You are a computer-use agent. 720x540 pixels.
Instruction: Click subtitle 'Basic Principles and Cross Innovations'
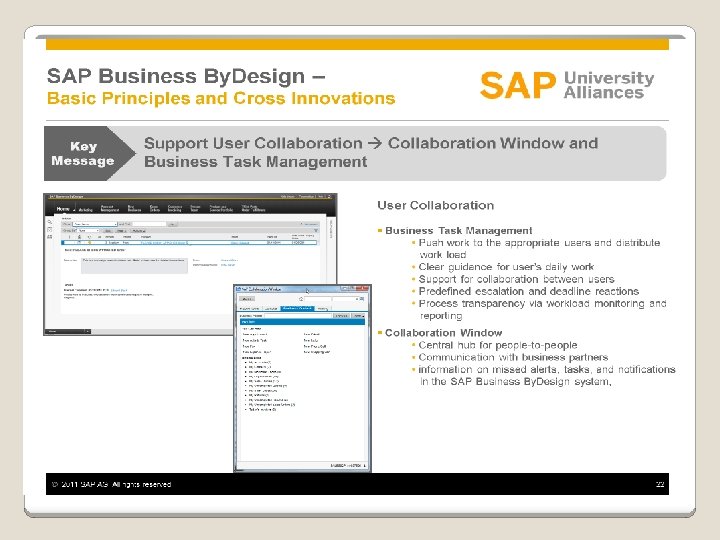221,98
